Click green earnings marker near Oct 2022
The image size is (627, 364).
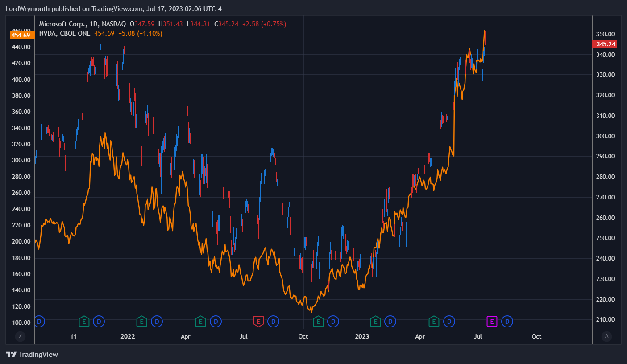[318, 321]
